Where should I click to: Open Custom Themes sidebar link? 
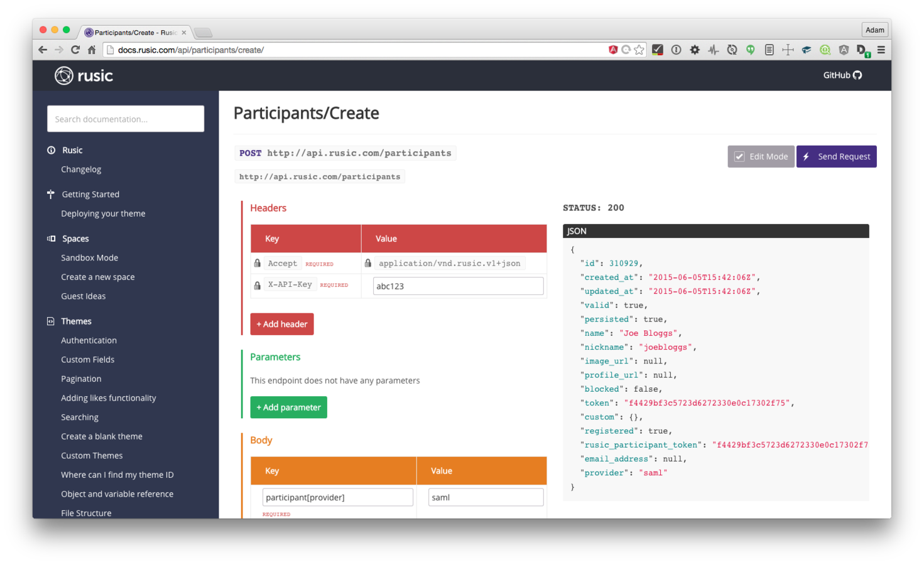[92, 456]
